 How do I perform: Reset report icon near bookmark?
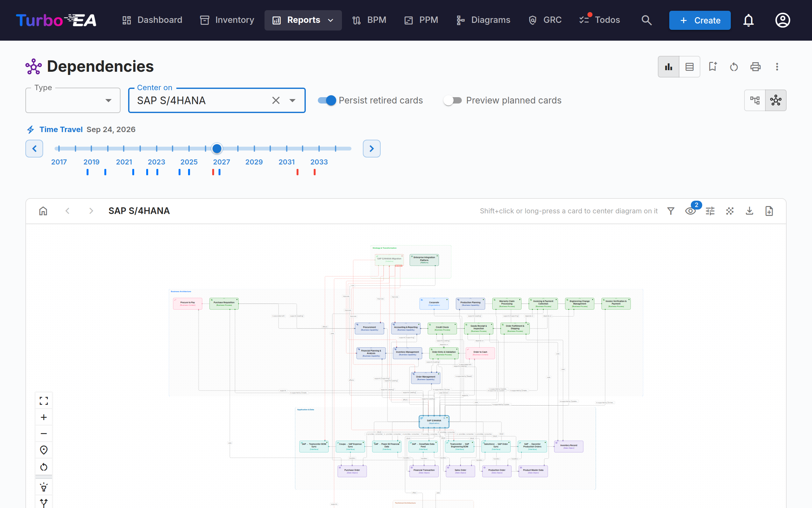[734, 67]
